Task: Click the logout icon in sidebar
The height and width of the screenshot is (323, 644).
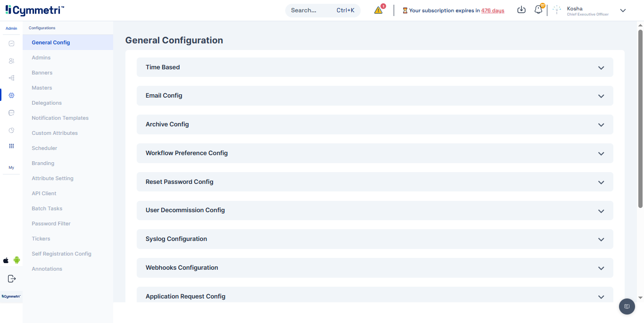Action: click(12, 279)
